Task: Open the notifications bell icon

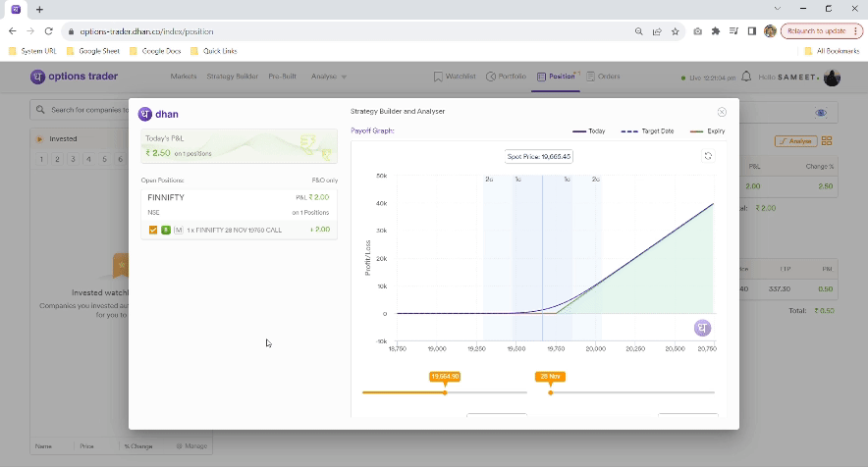Action: [x=746, y=77]
